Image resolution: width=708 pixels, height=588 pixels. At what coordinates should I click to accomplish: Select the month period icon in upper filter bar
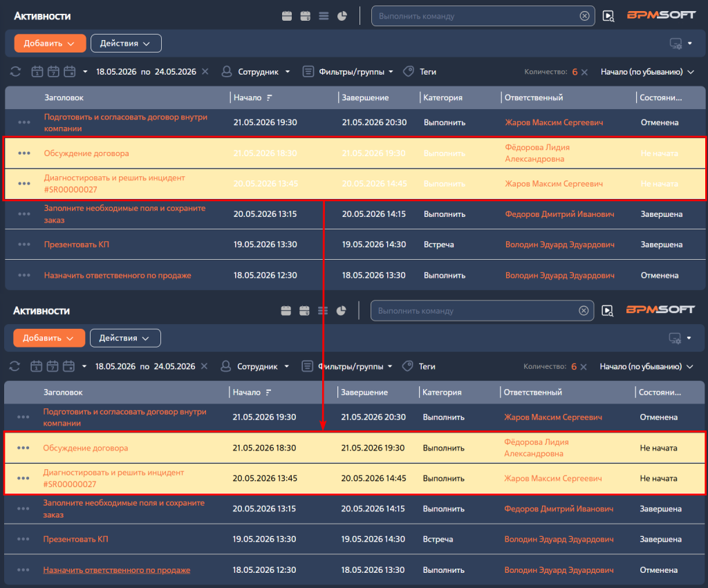[x=70, y=72]
